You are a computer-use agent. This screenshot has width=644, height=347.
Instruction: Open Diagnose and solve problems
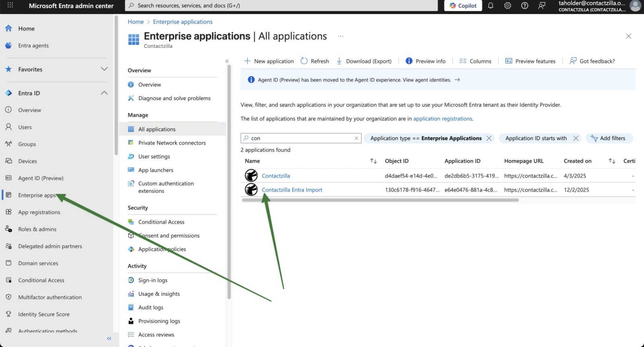tap(174, 98)
